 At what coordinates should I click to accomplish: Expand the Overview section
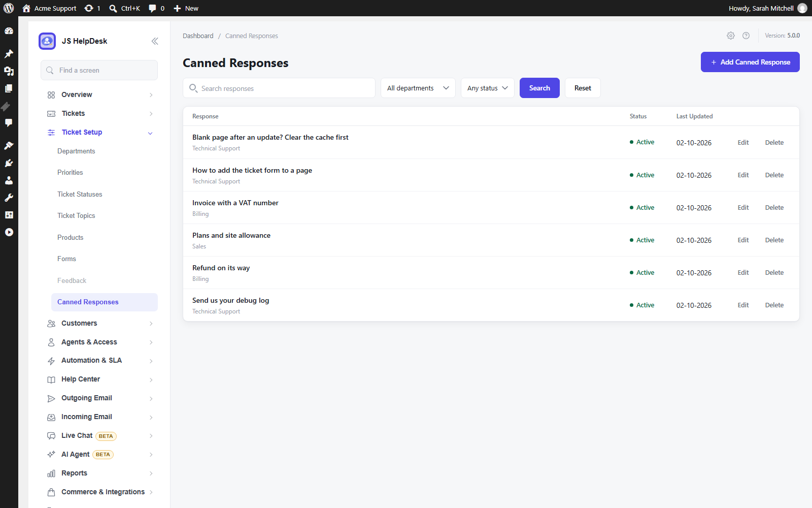100,95
